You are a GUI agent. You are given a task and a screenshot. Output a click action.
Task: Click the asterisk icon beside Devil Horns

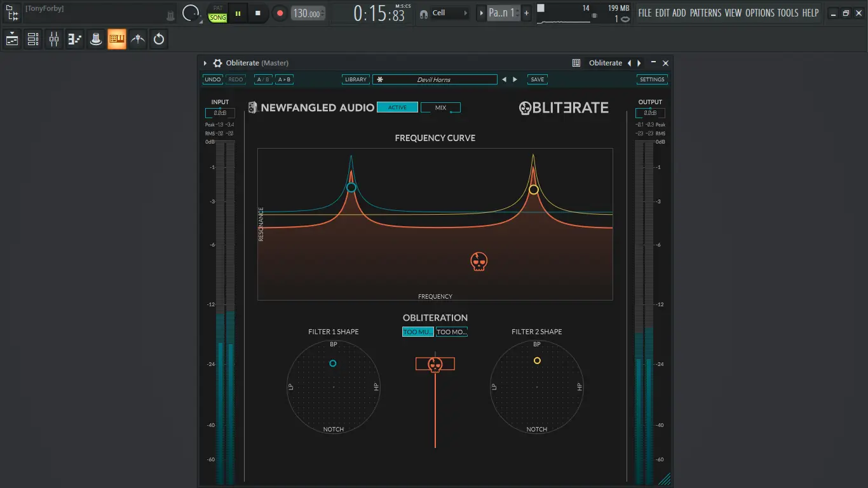coord(380,79)
